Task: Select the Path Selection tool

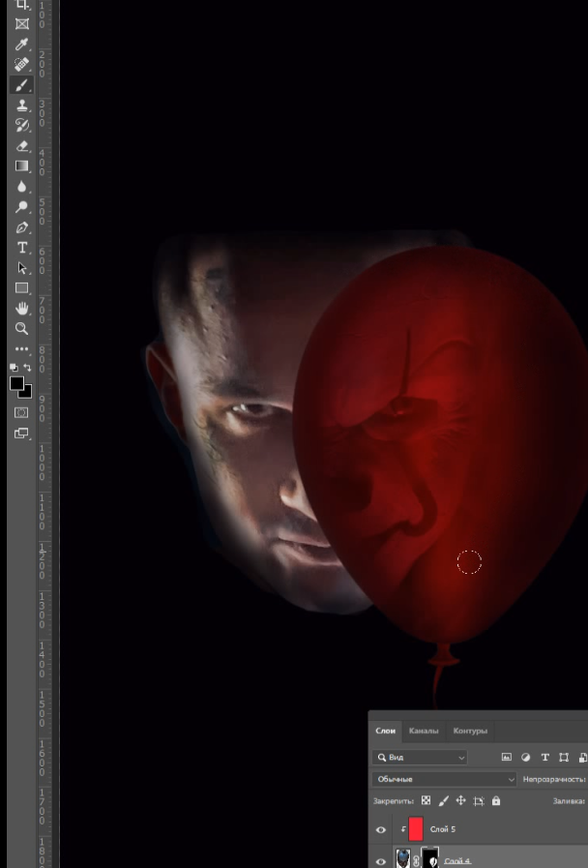Action: pyautogui.click(x=21, y=268)
